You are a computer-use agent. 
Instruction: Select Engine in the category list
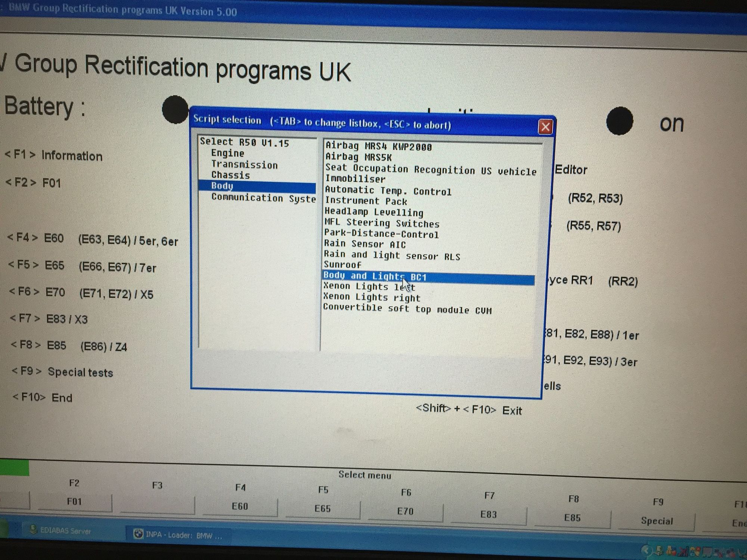click(x=227, y=153)
